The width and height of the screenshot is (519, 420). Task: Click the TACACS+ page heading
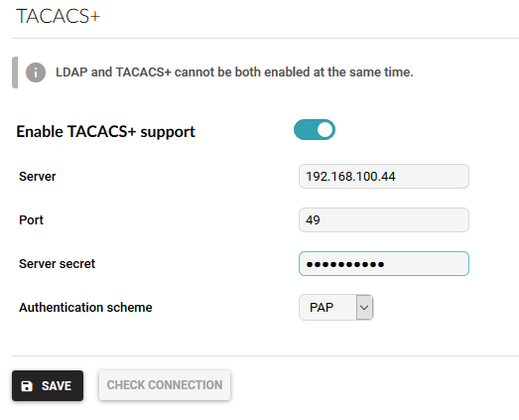coord(58,16)
